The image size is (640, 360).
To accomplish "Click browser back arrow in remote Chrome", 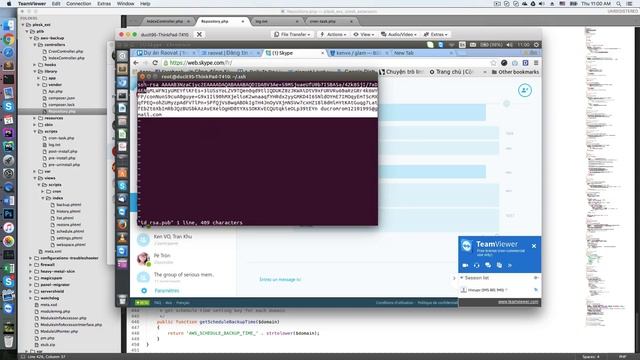I will pyautogui.click(x=136, y=63).
